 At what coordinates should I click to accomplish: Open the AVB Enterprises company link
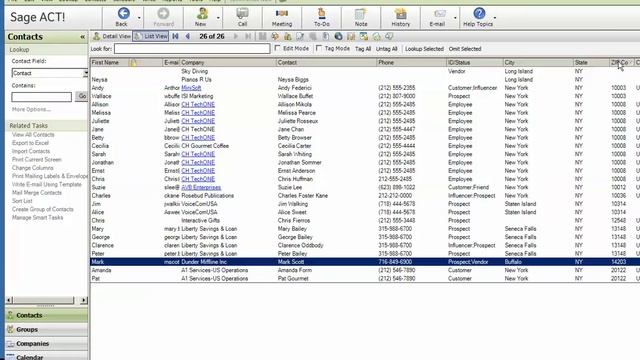201,187
